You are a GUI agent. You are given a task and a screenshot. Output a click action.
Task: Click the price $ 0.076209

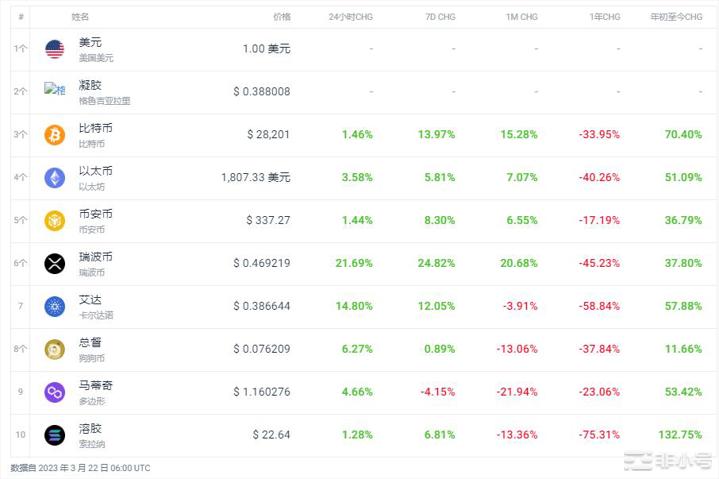[261, 349]
